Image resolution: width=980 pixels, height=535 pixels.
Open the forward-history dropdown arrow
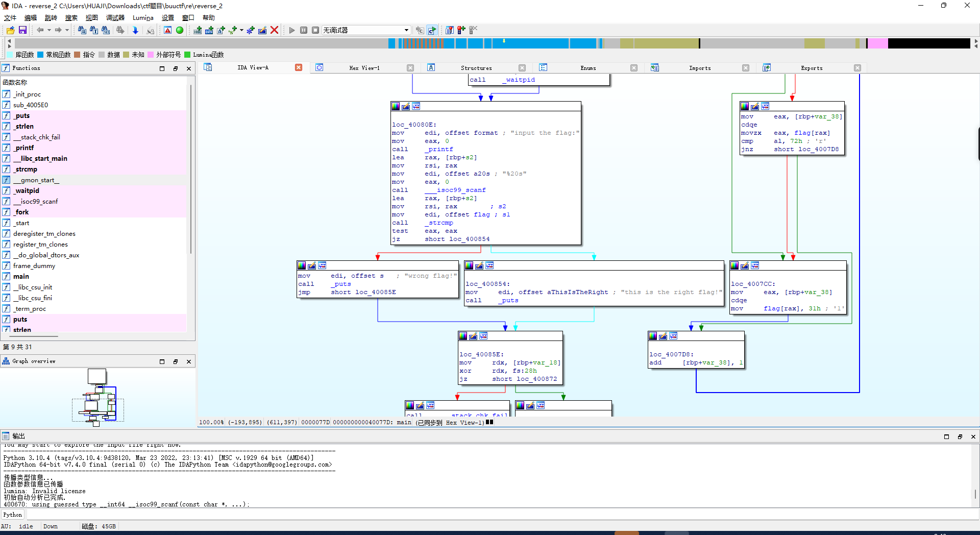[67, 30]
